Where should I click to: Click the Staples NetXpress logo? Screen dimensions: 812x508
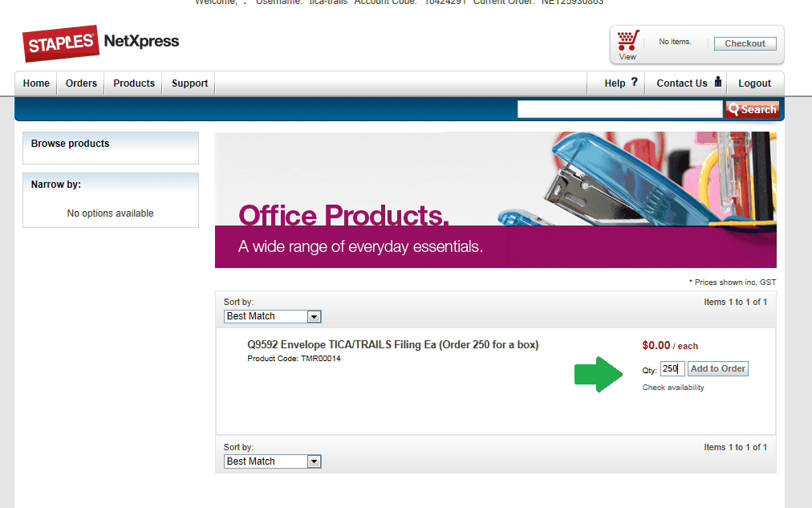[x=101, y=43]
